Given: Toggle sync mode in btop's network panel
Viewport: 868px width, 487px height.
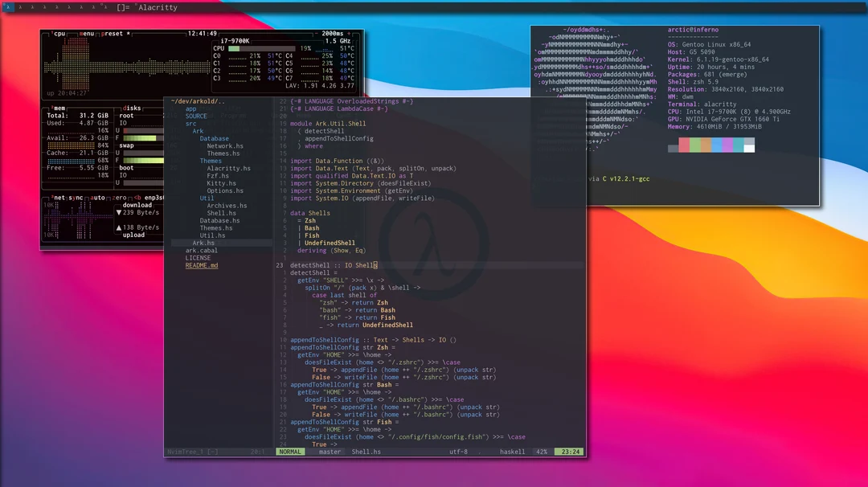Looking at the screenshot, I should [76, 198].
